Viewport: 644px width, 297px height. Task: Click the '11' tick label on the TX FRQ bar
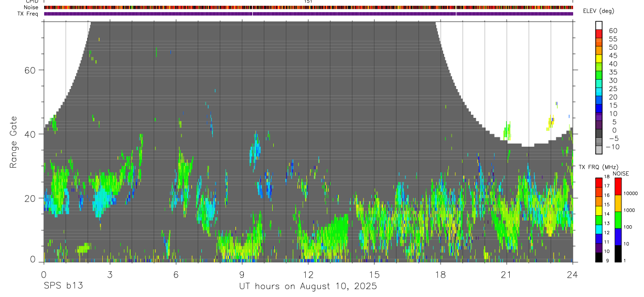click(607, 242)
